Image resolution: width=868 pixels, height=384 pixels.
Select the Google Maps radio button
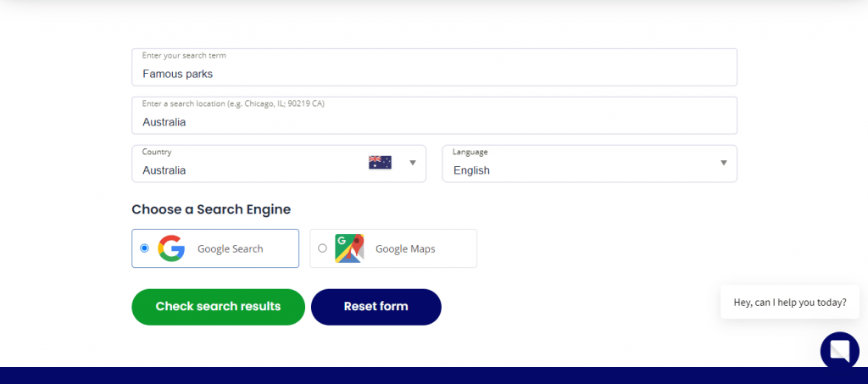click(x=323, y=248)
